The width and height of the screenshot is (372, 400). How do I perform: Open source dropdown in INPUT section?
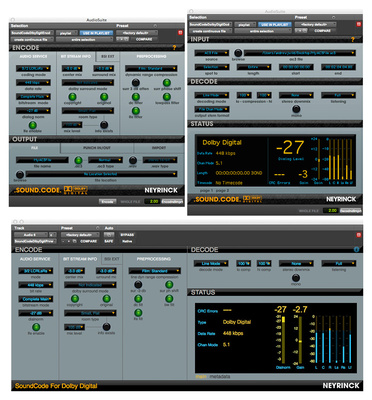(212, 53)
